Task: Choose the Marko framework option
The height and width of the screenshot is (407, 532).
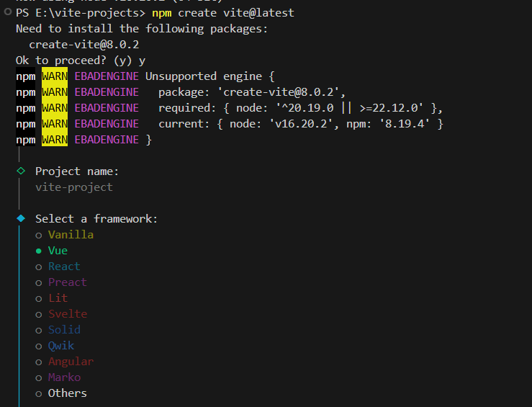Action: [x=58, y=377]
